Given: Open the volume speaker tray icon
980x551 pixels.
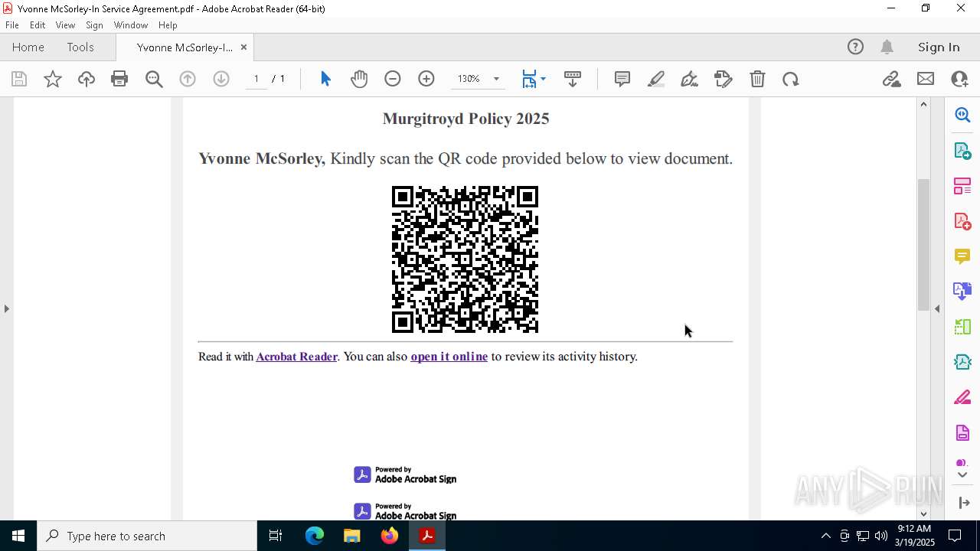Looking at the screenshot, I should pyautogui.click(x=880, y=536).
